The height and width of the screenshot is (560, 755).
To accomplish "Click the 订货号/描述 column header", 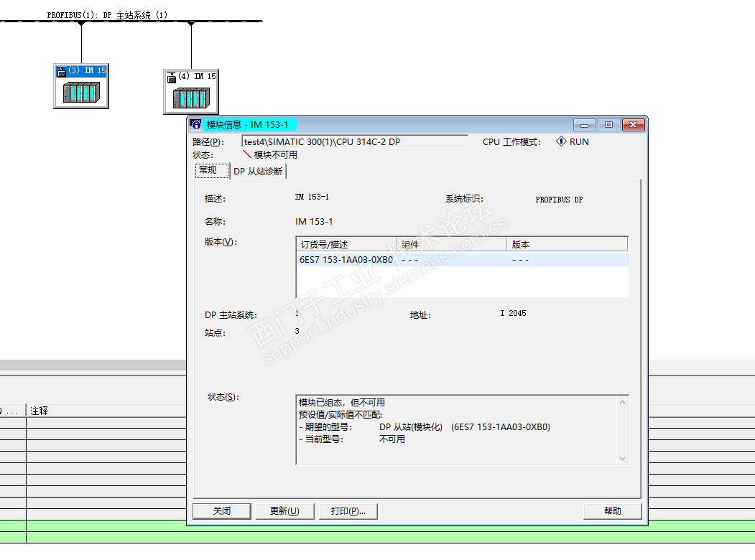I will coord(346,244).
